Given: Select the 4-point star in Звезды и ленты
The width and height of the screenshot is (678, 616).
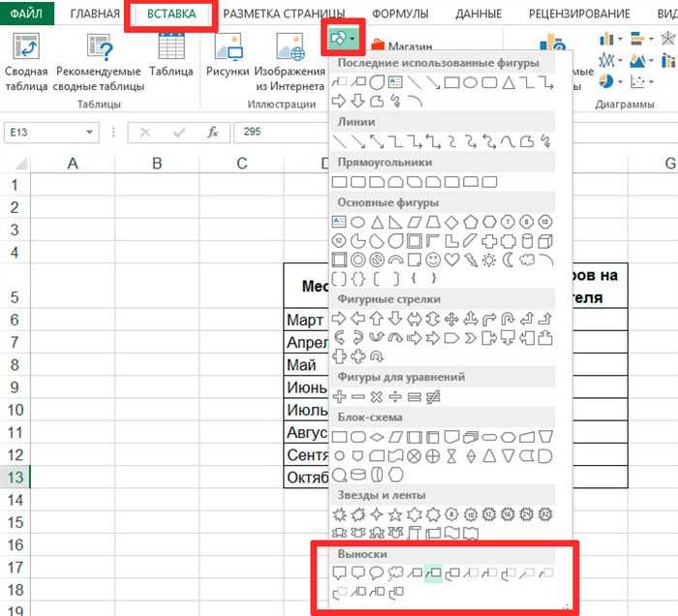Looking at the screenshot, I should 377,514.
